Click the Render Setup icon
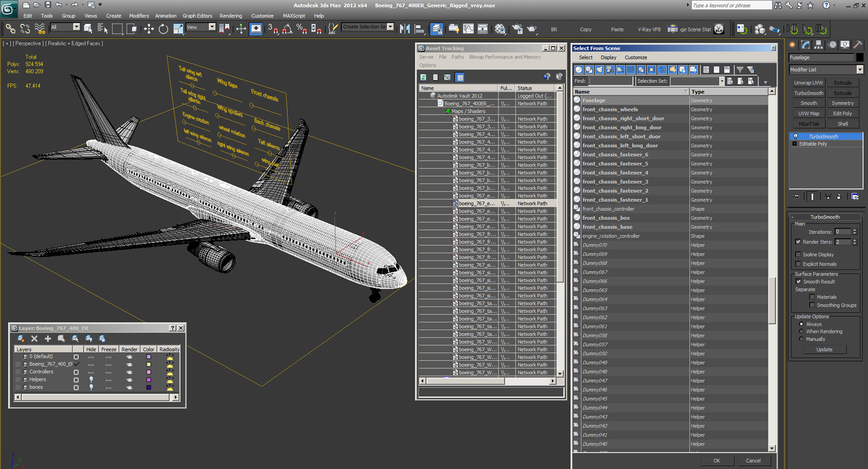Image resolution: width=868 pixels, height=469 pixels. 517,29
